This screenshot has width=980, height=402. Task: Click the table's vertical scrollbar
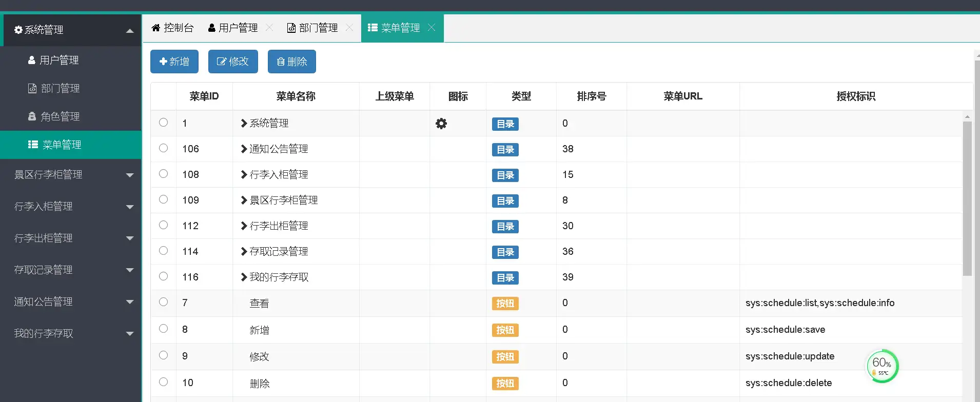[967, 200]
